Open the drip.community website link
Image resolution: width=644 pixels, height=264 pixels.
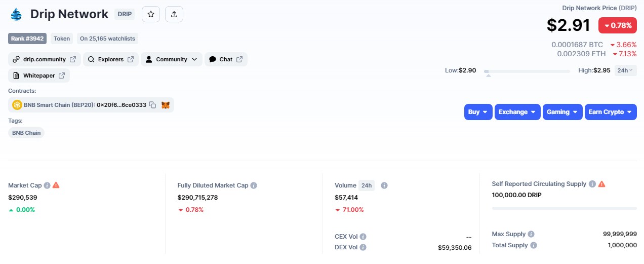coord(45,59)
